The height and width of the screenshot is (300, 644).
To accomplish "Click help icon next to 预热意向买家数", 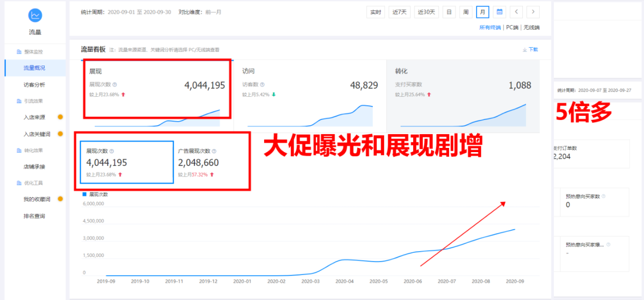I will [603, 196].
